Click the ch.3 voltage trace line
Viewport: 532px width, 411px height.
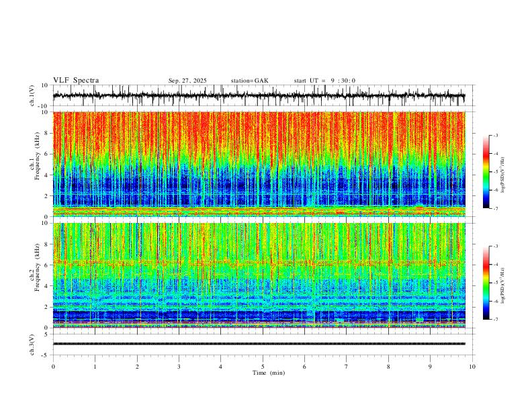click(259, 344)
